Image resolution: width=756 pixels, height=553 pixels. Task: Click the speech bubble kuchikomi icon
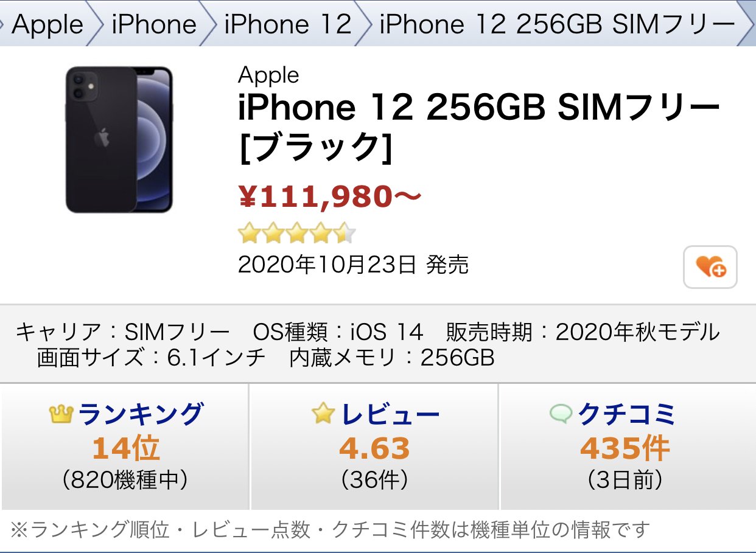click(x=561, y=414)
